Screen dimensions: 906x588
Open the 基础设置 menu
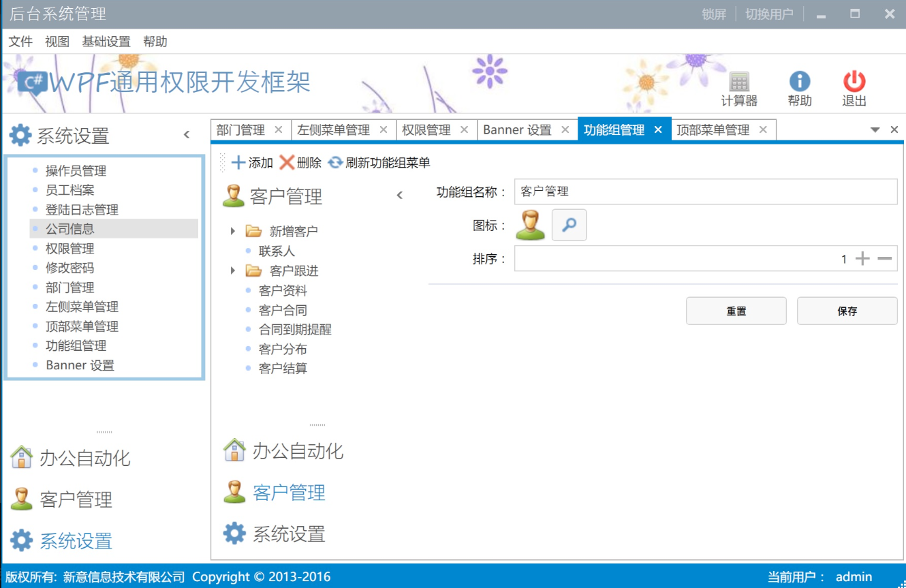pos(106,42)
